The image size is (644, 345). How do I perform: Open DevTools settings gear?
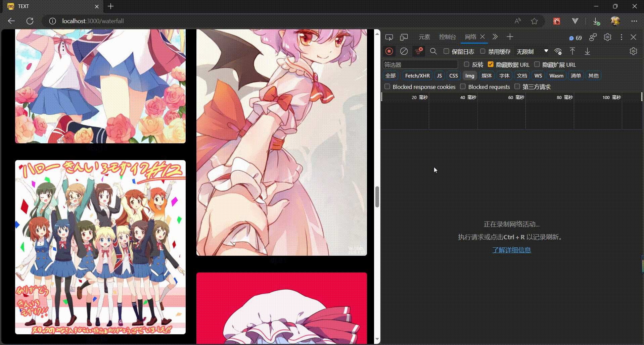[607, 37]
